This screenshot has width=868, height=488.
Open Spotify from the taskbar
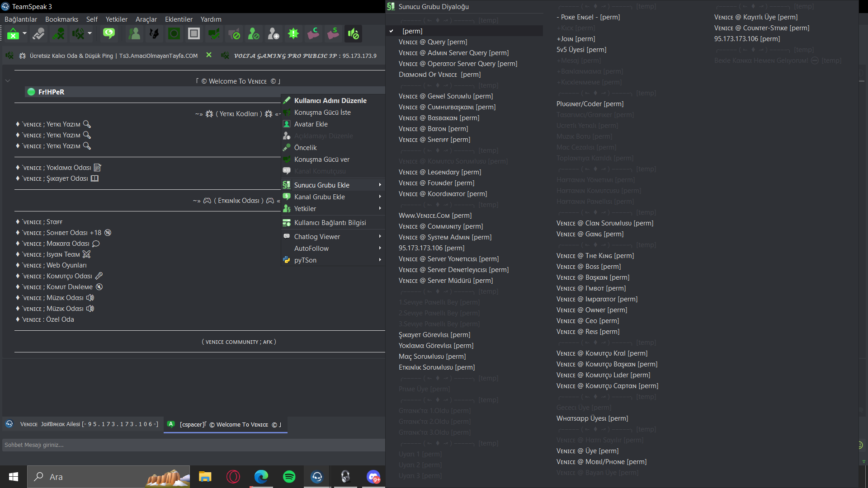click(289, 477)
